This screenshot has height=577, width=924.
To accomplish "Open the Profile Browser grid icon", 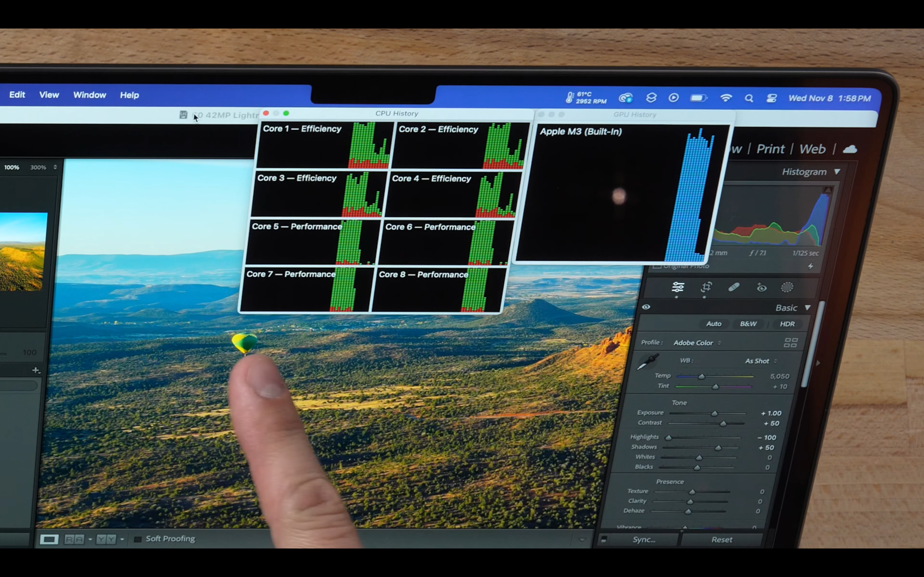I will click(790, 343).
